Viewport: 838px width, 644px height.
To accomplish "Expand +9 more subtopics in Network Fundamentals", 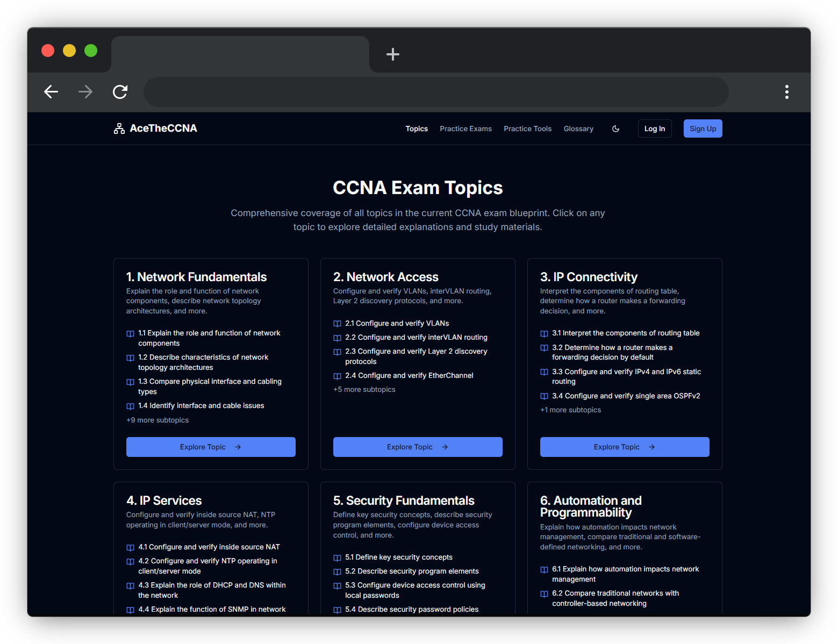I will [157, 420].
